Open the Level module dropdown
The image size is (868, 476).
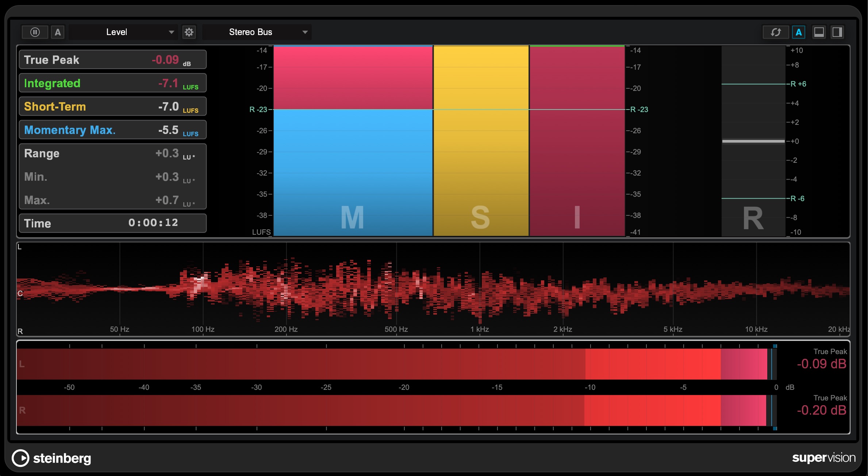pos(123,32)
